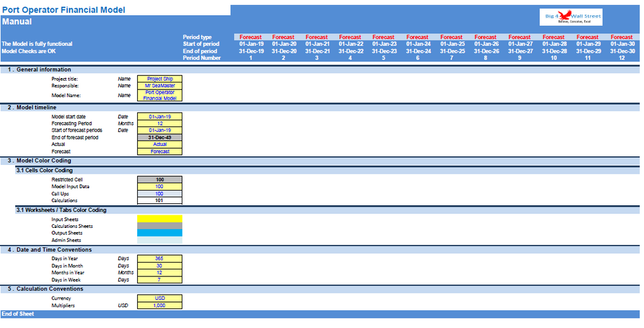Click the Days in Year value cell
This screenshot has width=644, height=328.
point(159,258)
